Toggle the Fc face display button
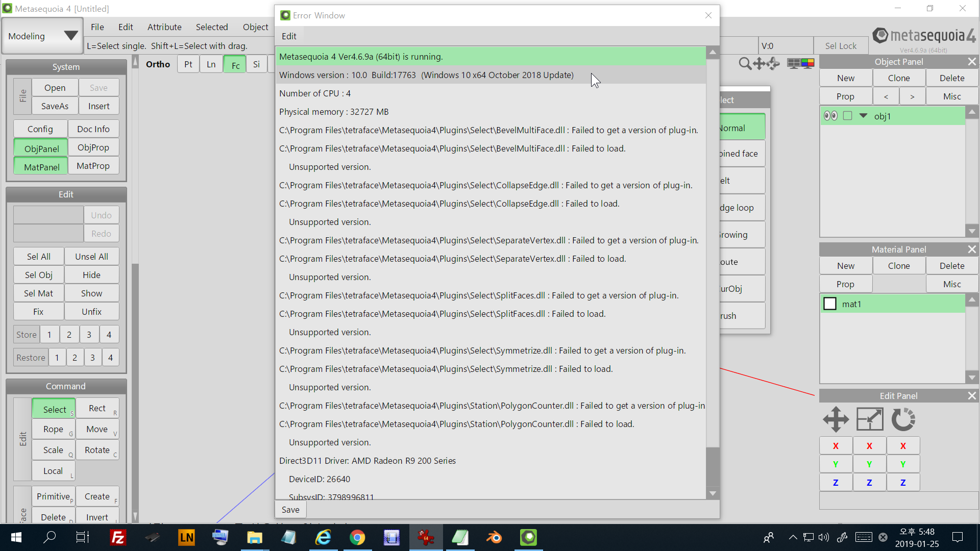The width and height of the screenshot is (980, 551). click(x=235, y=65)
